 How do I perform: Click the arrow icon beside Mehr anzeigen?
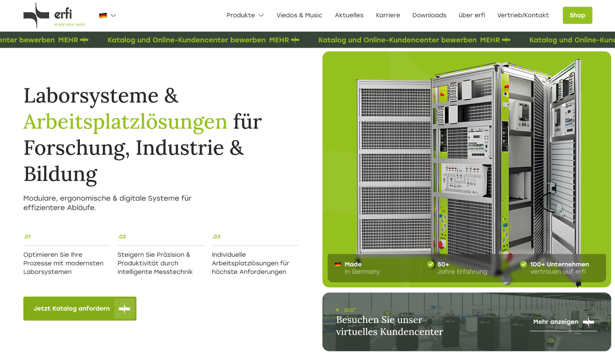click(x=589, y=322)
